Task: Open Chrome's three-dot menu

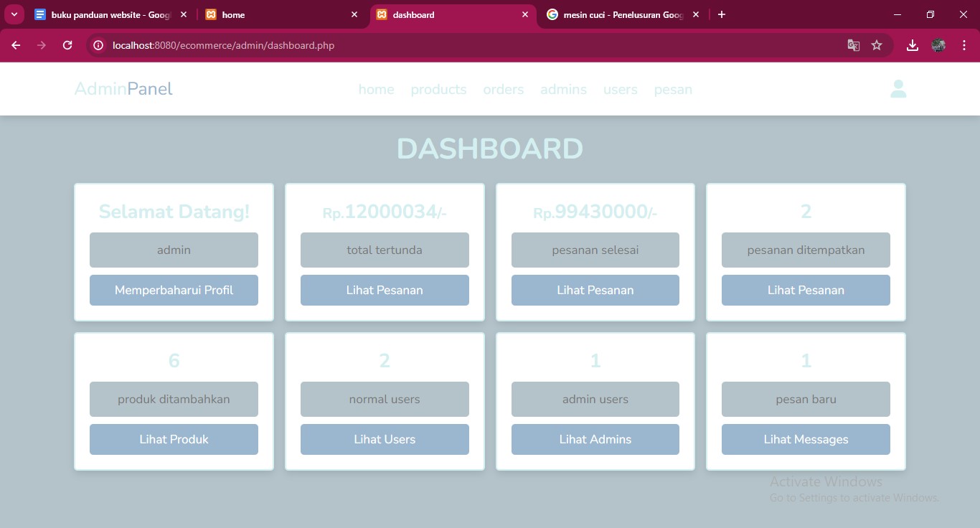Action: click(x=964, y=45)
